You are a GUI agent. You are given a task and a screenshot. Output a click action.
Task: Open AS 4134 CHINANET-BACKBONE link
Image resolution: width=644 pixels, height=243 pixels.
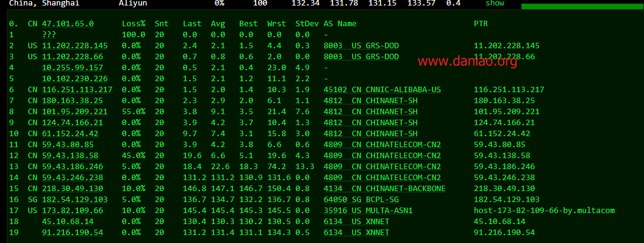pos(384,189)
